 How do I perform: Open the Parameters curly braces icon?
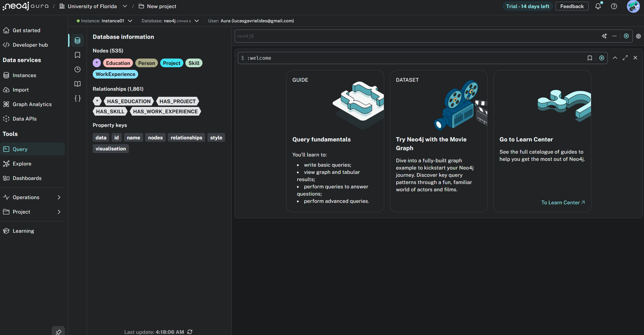(77, 98)
